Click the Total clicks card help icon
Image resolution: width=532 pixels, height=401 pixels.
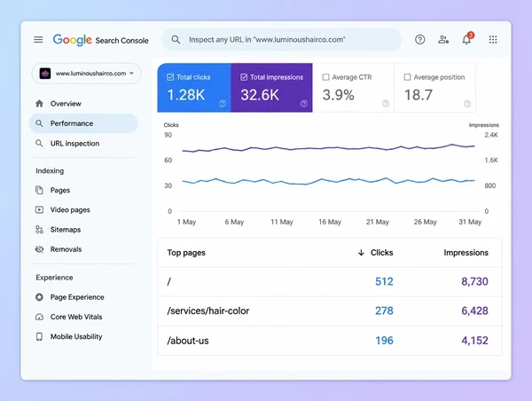coord(223,104)
